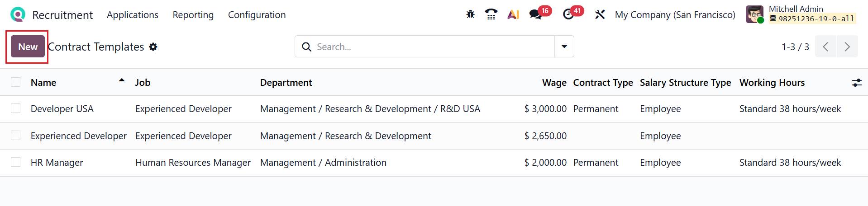Image resolution: width=868 pixels, height=206 pixels.
Task: Open the Contract Templates gear settings
Action: point(153,47)
